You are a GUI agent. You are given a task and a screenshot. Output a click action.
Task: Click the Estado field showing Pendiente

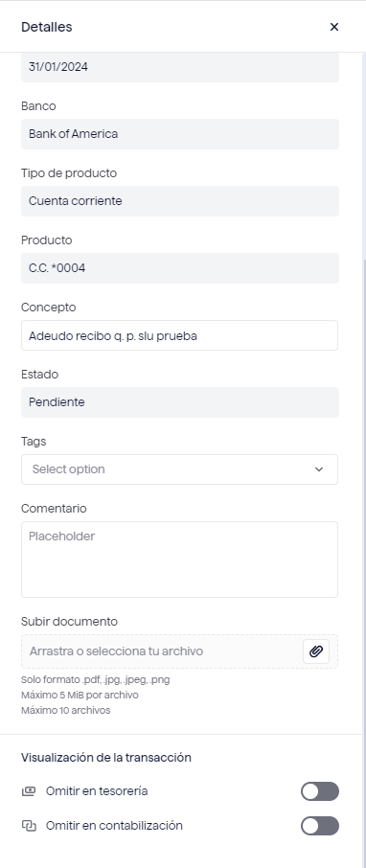pyautogui.click(x=180, y=402)
